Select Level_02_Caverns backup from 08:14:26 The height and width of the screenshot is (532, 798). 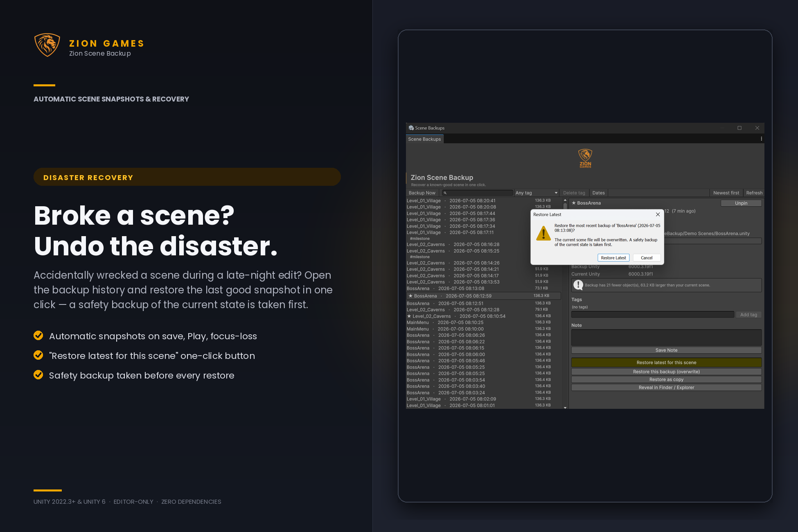[483, 263]
